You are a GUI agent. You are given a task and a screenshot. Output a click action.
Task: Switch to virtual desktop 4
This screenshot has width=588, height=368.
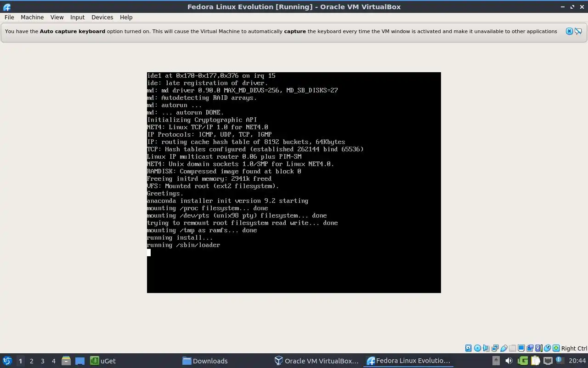[x=53, y=361]
